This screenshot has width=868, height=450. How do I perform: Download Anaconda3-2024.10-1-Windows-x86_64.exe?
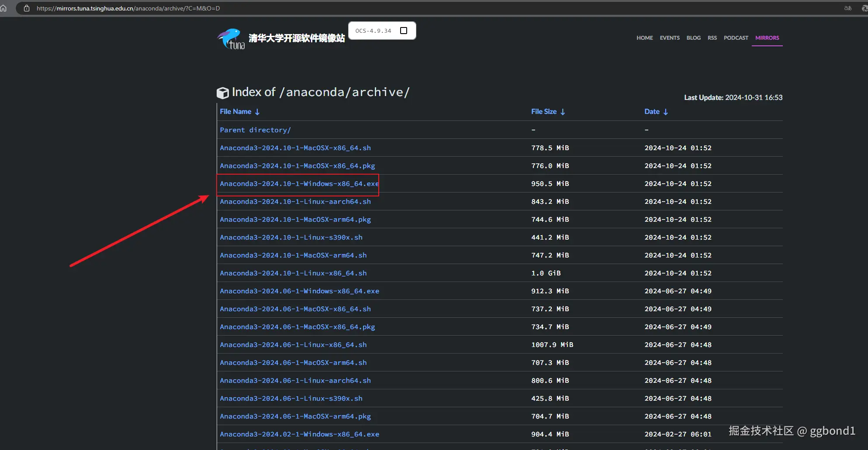tap(299, 184)
